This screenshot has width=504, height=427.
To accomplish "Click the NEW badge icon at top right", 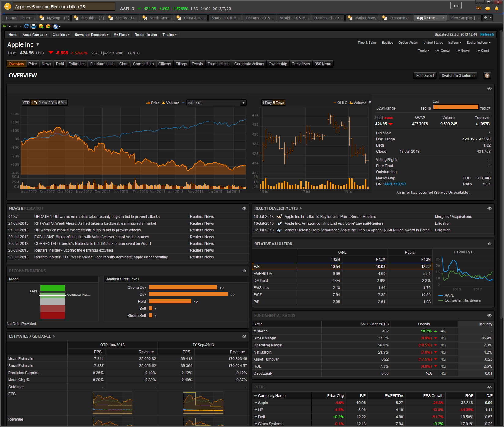I will (x=479, y=8).
